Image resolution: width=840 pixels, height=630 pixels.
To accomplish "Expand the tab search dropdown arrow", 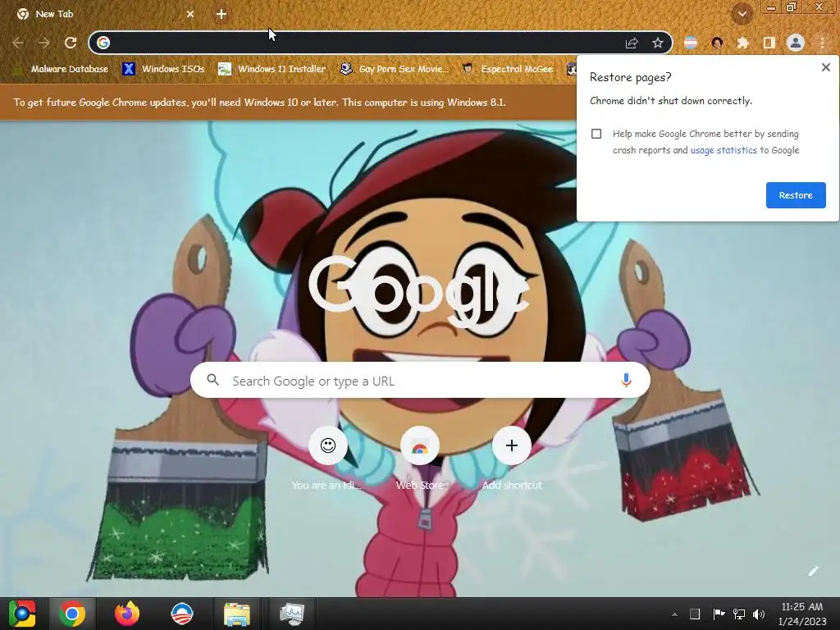I will (x=742, y=14).
